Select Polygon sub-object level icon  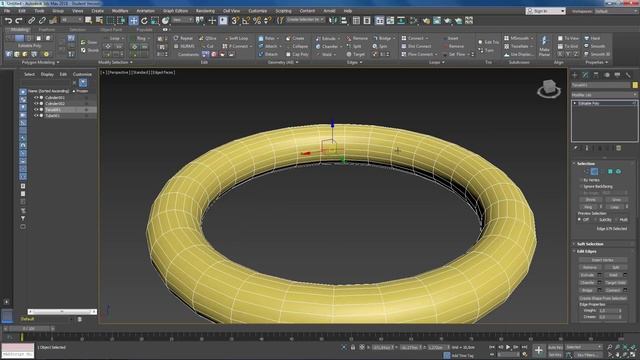(610, 171)
